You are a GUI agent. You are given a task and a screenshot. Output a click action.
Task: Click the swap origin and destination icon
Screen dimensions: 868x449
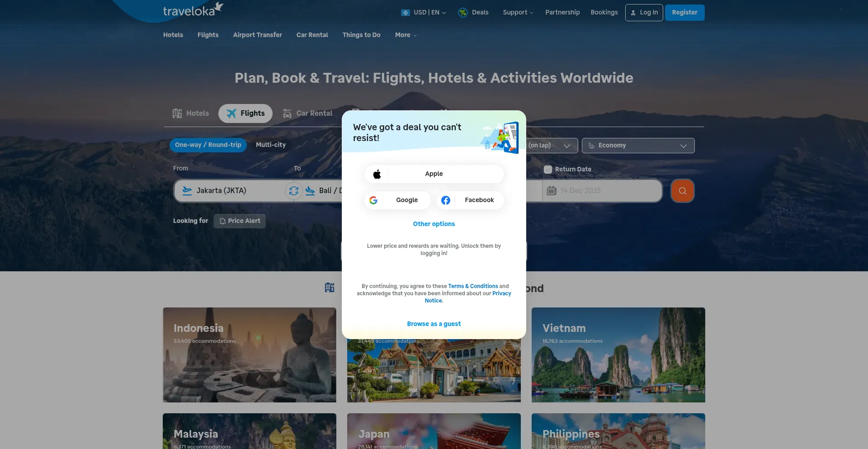(294, 190)
